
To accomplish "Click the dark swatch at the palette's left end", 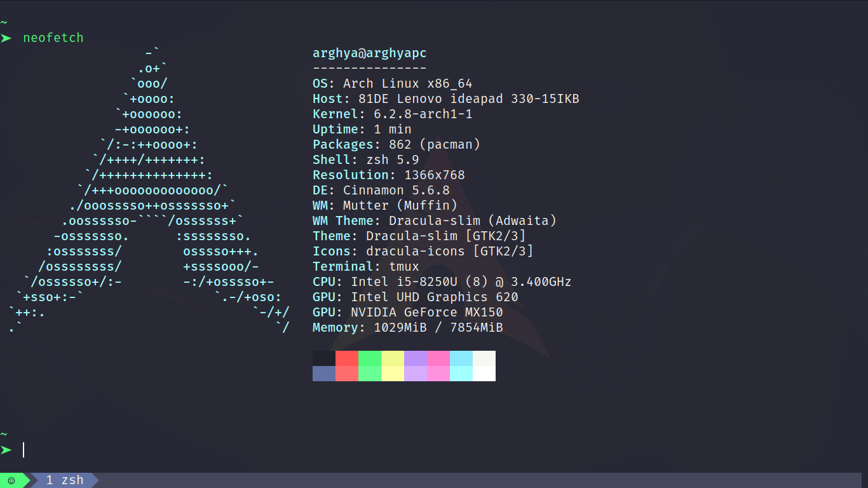I will click(x=323, y=358).
